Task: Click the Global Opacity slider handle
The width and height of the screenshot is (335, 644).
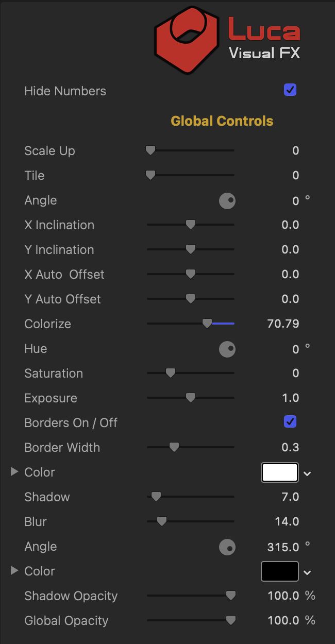Action: pyautogui.click(x=231, y=620)
